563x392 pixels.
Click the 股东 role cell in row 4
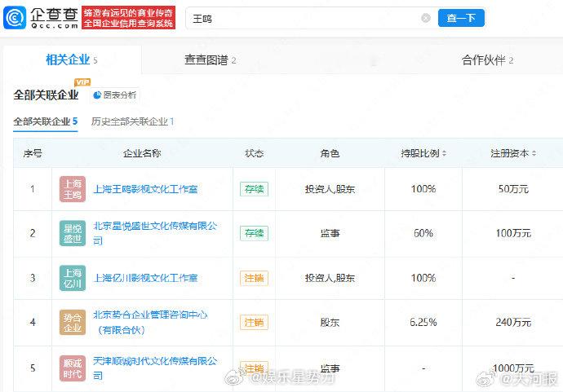coord(330,322)
